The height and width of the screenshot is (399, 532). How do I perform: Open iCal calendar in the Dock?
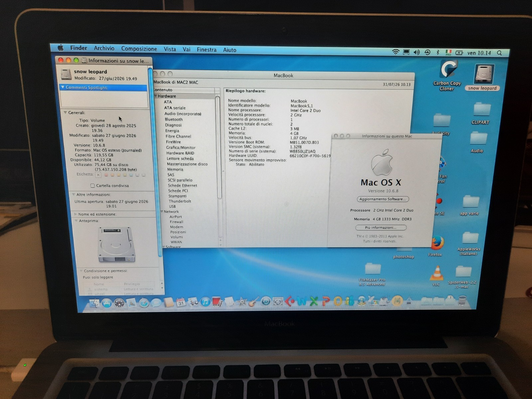181,302
